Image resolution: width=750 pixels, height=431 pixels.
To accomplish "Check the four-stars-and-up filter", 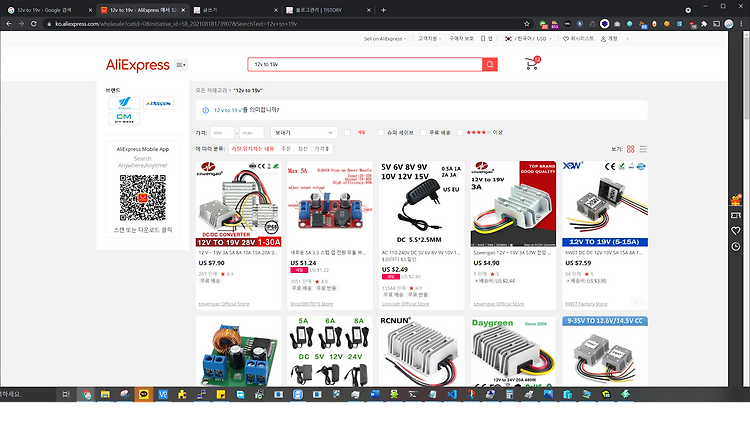I will tap(460, 133).
